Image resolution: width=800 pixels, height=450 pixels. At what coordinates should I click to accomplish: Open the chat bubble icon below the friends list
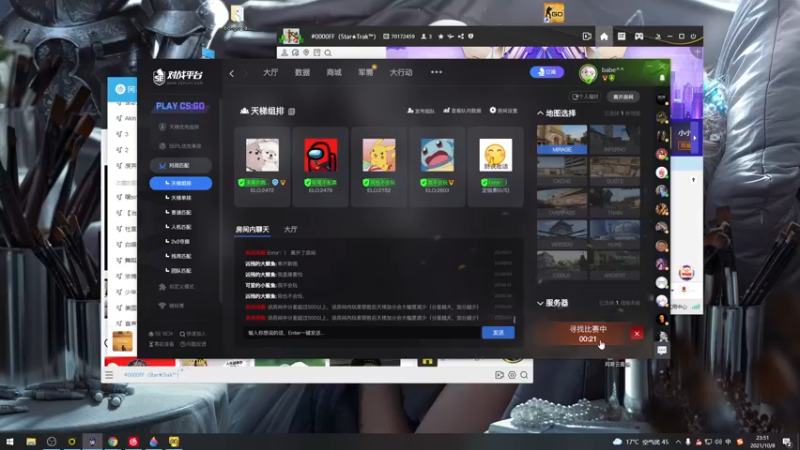coord(662,351)
